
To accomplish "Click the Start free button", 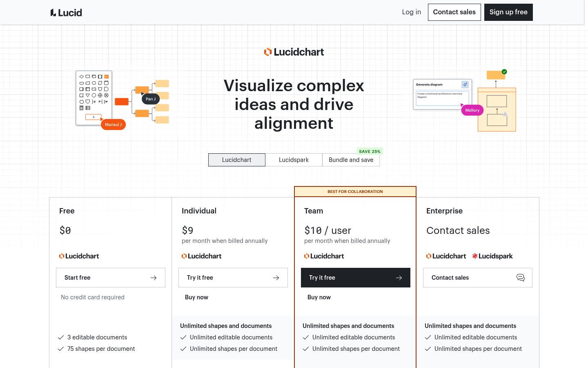I will (111, 278).
